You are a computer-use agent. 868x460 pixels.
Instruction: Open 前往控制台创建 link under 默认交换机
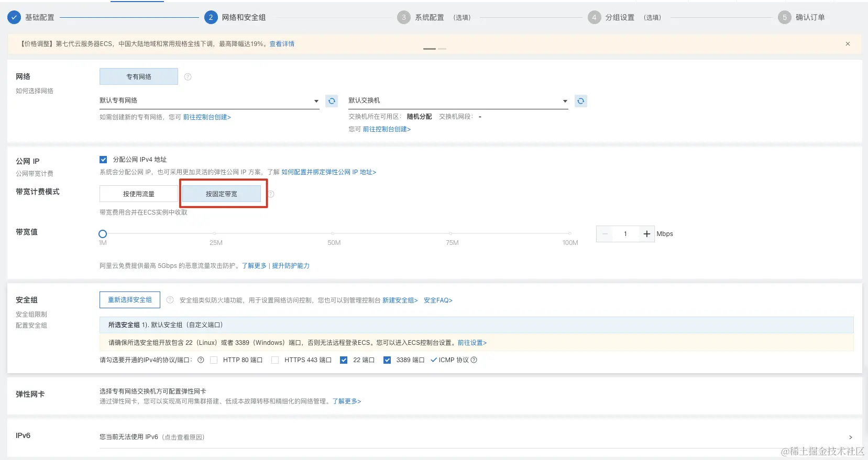(x=387, y=129)
